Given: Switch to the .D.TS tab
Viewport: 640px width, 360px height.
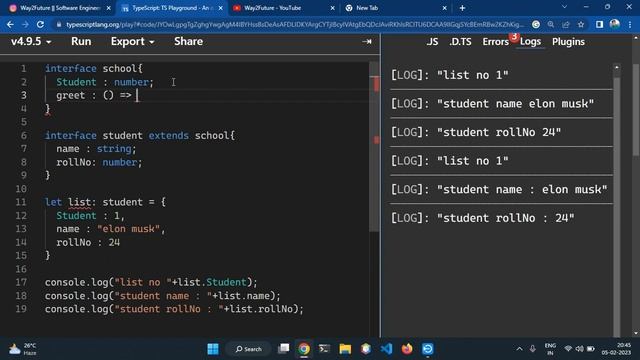Looking at the screenshot, I should coord(460,42).
